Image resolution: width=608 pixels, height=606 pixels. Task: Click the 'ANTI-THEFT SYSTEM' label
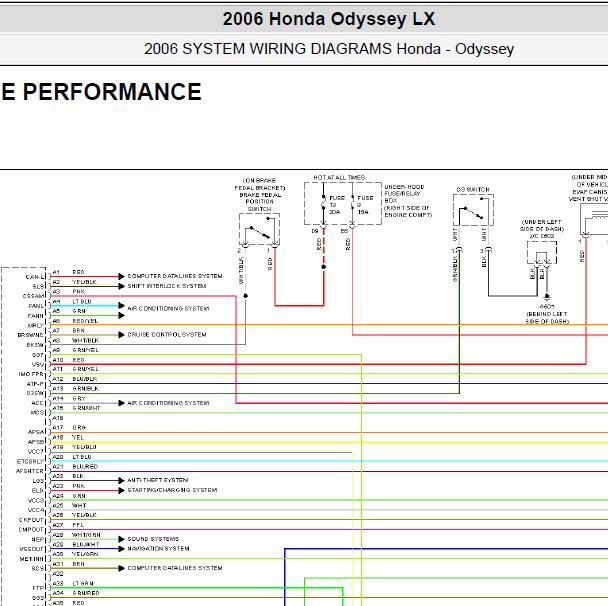point(158,480)
